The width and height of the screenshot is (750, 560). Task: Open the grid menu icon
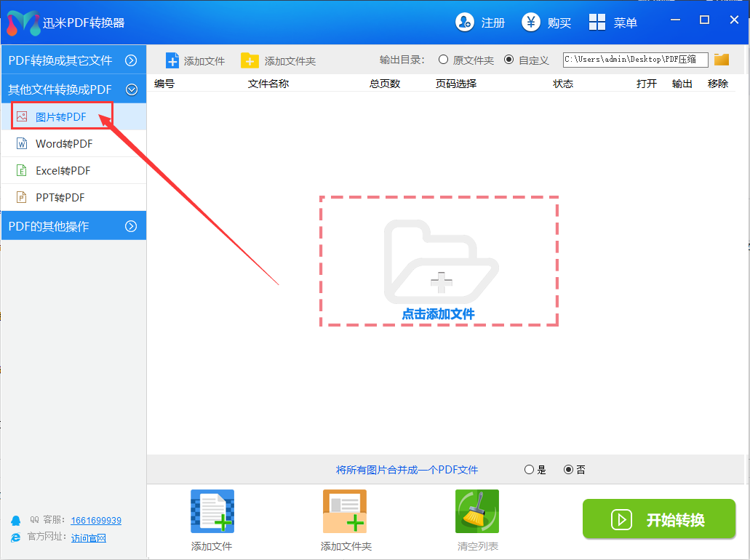[597, 23]
